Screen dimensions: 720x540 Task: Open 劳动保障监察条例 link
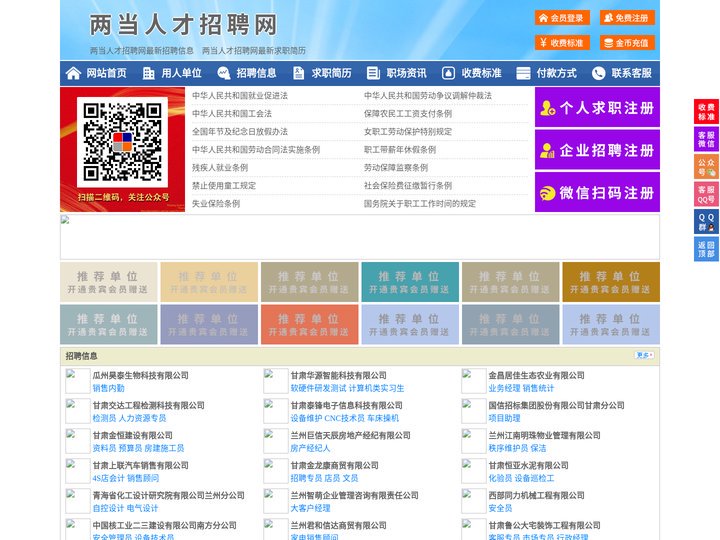[x=396, y=168]
